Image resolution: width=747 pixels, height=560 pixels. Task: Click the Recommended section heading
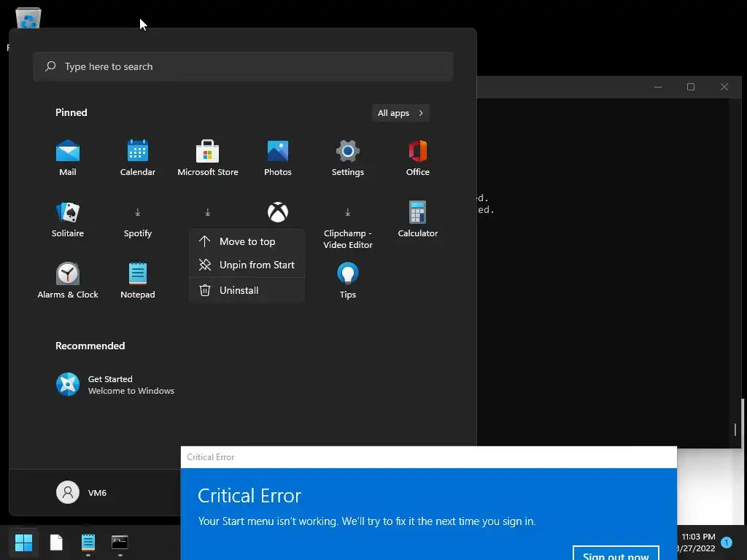[90, 346]
